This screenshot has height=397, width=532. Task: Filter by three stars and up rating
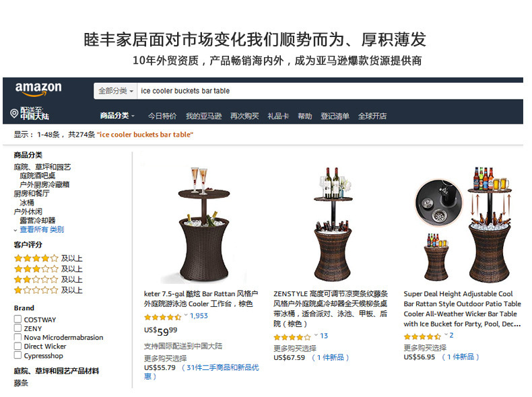click(x=48, y=269)
